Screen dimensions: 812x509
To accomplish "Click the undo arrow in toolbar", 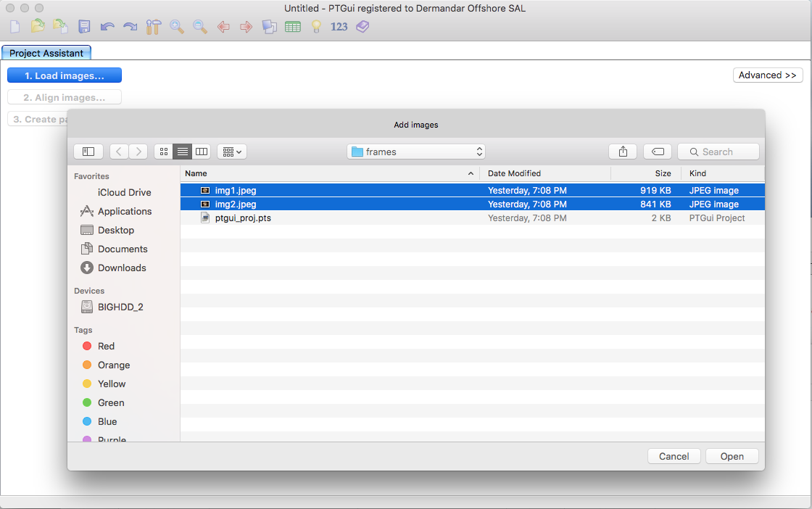I will (107, 27).
